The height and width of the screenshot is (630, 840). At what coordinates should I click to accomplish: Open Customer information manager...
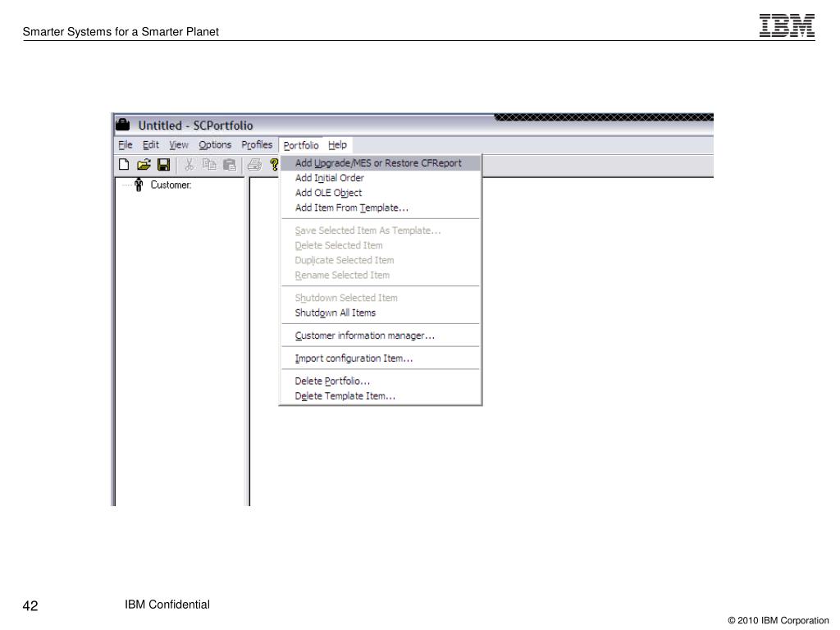point(380,336)
